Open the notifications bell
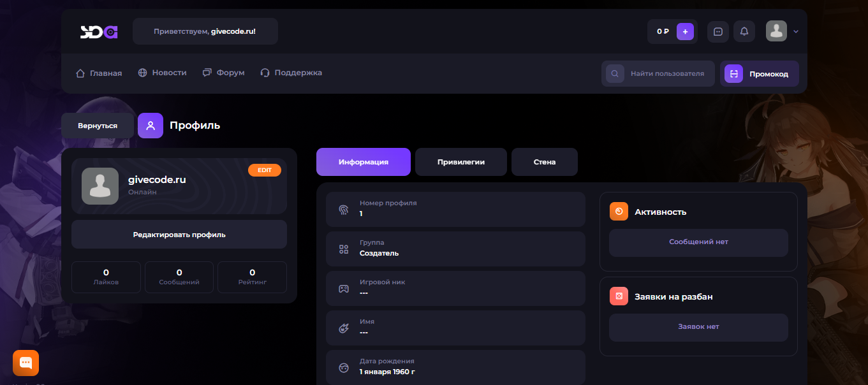The height and width of the screenshot is (385, 868). tap(744, 31)
